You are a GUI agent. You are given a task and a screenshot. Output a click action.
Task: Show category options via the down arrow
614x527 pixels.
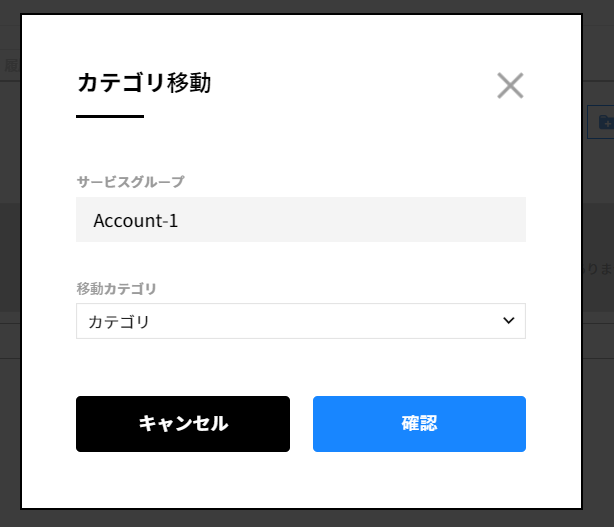tap(508, 321)
